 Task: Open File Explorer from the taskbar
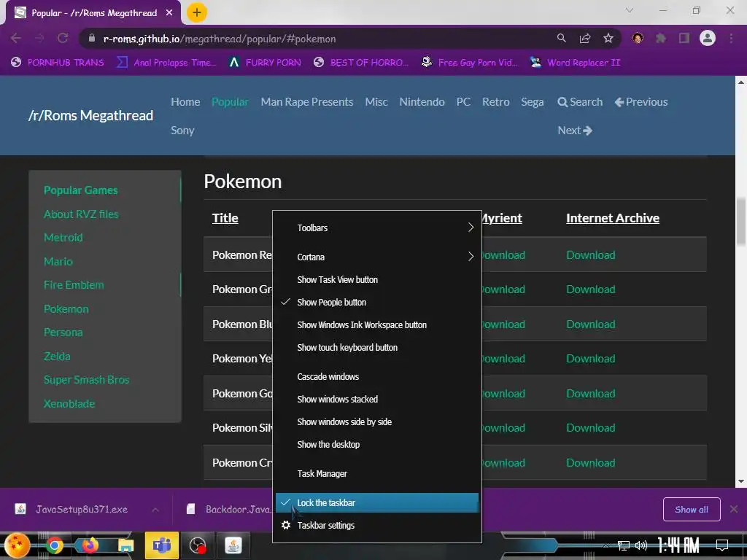pos(125,545)
